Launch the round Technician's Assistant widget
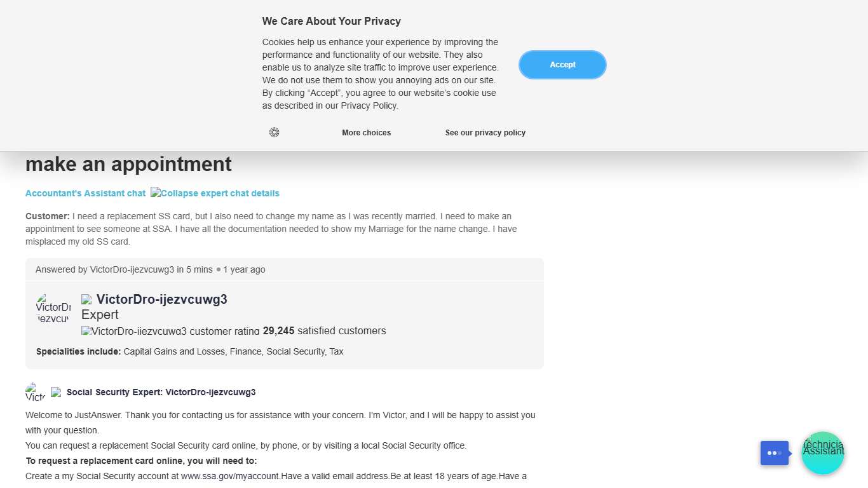Viewport: 868px width, 488px height. point(822,452)
